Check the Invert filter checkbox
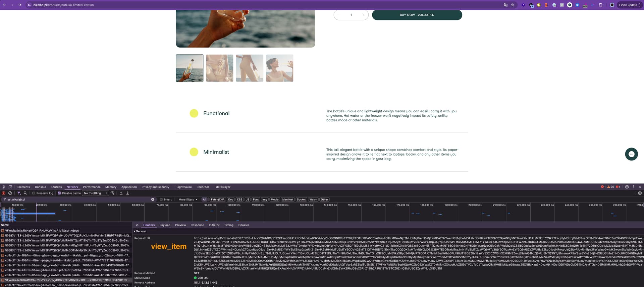The image size is (644, 287). tap(161, 199)
